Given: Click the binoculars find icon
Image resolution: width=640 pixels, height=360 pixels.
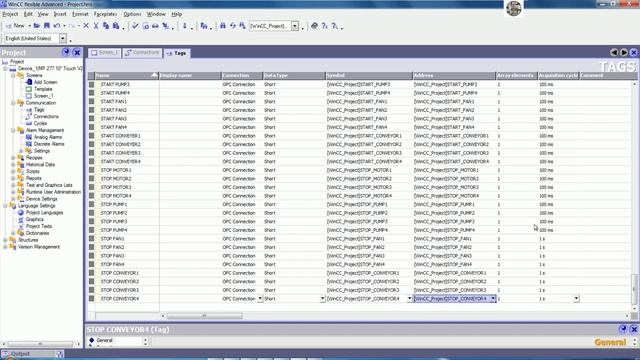Looking at the screenshot, I should click(222, 26).
